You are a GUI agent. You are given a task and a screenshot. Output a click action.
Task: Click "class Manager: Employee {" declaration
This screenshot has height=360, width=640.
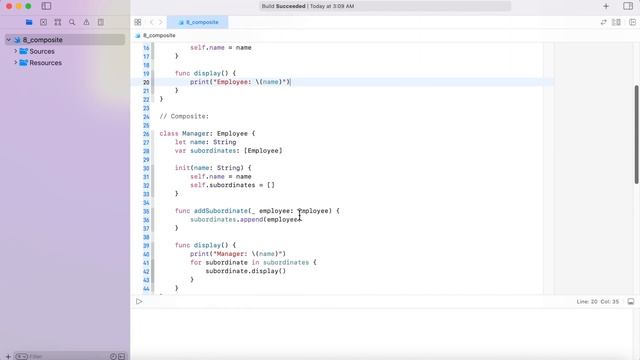207,133
